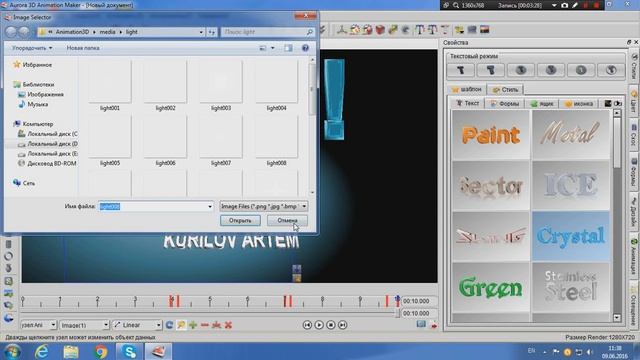Open the Текст template tab

click(x=467, y=103)
